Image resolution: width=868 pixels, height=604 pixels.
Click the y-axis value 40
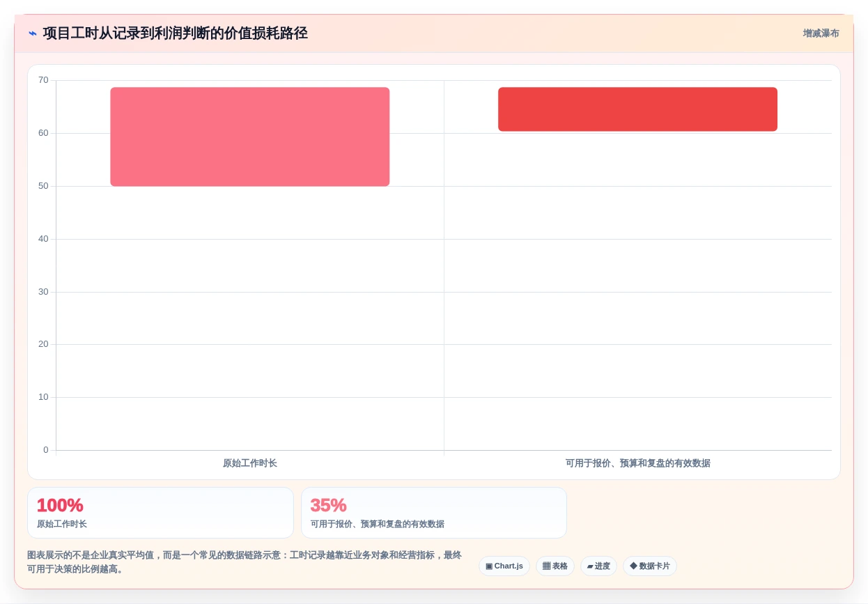(43, 239)
